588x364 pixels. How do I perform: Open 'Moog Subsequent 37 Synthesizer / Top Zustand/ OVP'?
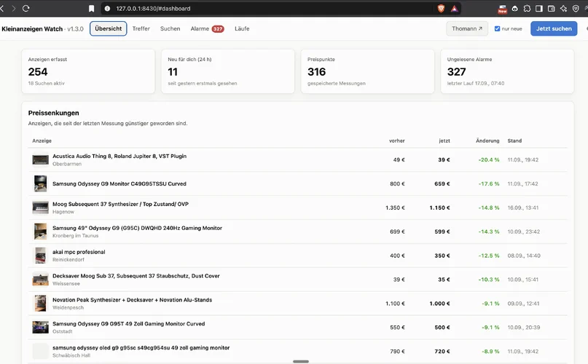tap(120, 204)
